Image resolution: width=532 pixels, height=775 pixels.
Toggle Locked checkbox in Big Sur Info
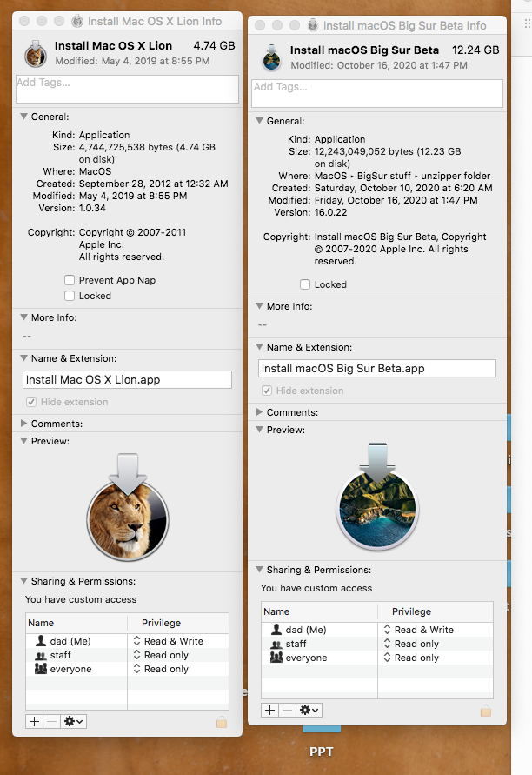pyautogui.click(x=305, y=284)
